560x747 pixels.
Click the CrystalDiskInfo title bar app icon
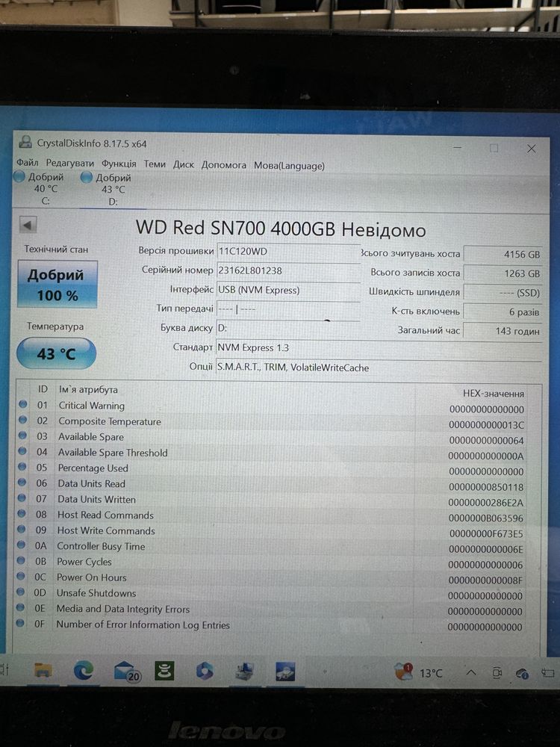[25, 142]
